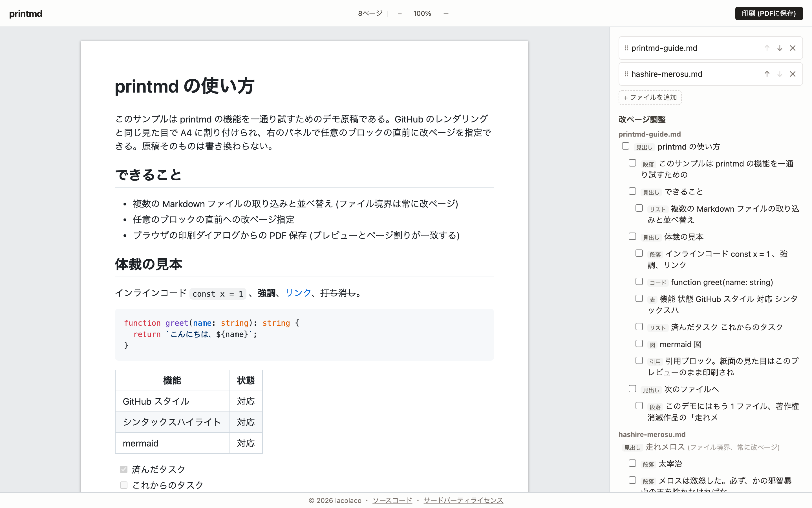Open the ソースコード link in the footer
812x508 pixels.
392,500
